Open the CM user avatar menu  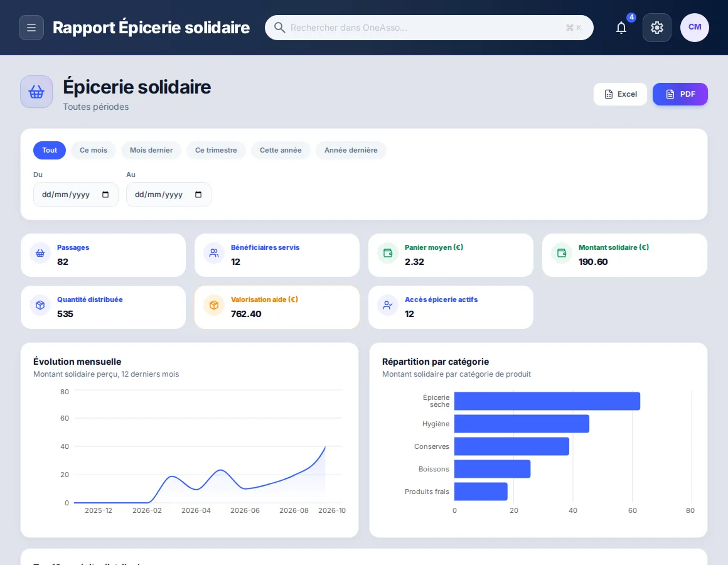(695, 28)
